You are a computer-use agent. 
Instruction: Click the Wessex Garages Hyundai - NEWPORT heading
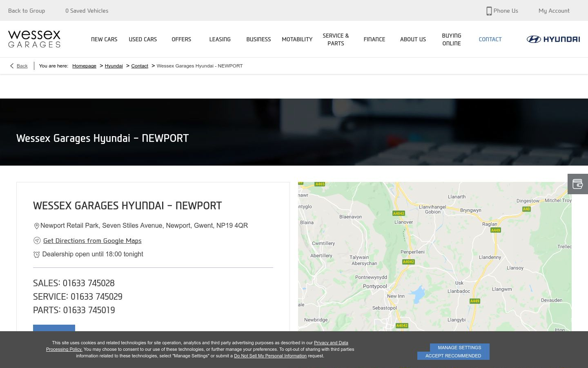tap(127, 206)
